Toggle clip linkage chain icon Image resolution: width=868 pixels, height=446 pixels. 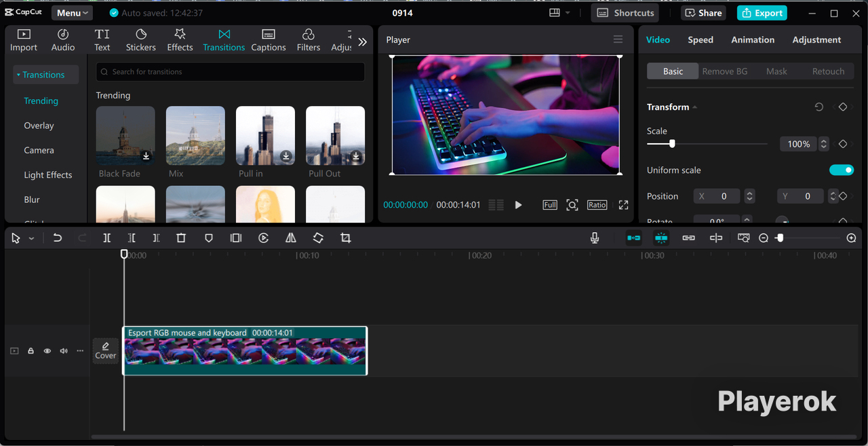coord(689,238)
